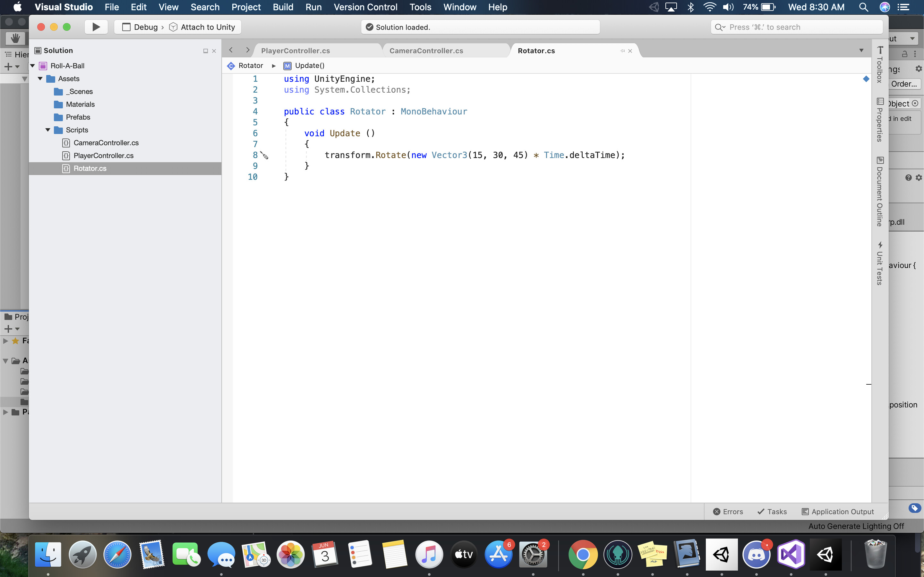Image resolution: width=924 pixels, height=577 pixels.
Task: Click the Update() icon in the breadcrumb bar
Action: [287, 66]
